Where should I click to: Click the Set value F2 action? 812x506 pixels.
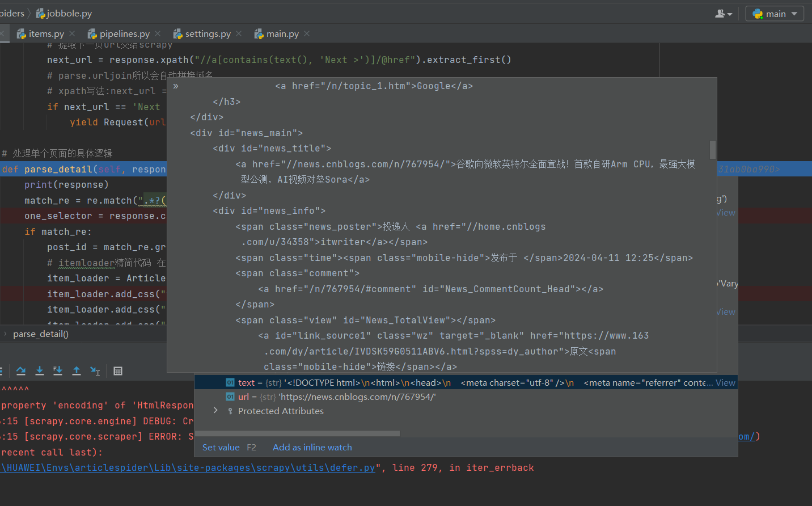[229, 447]
